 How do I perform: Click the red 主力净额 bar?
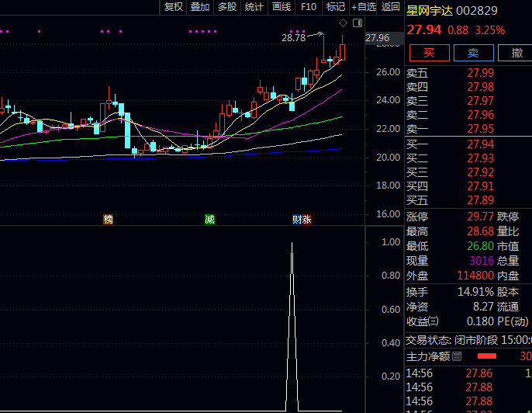[486, 356]
